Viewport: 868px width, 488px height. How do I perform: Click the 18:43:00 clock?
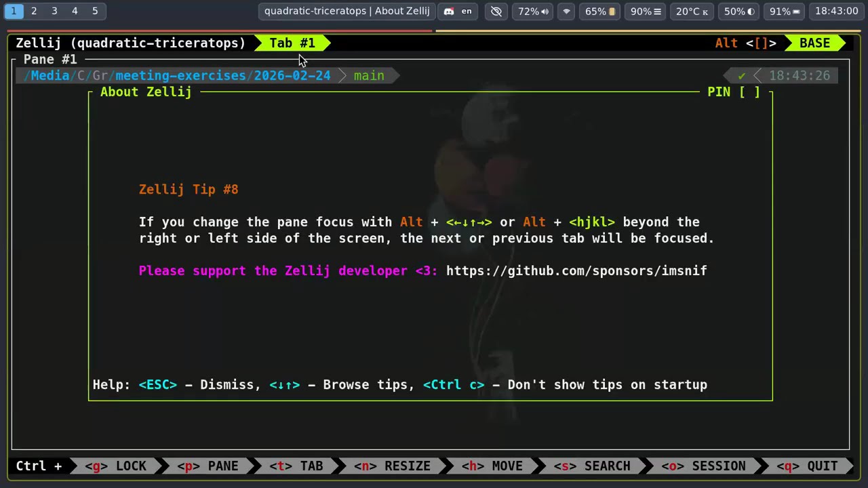(836, 11)
